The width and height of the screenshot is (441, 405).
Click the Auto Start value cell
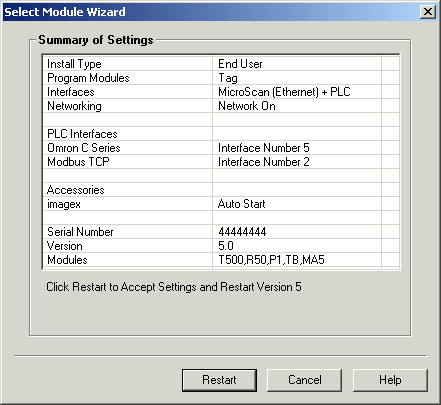(297, 204)
